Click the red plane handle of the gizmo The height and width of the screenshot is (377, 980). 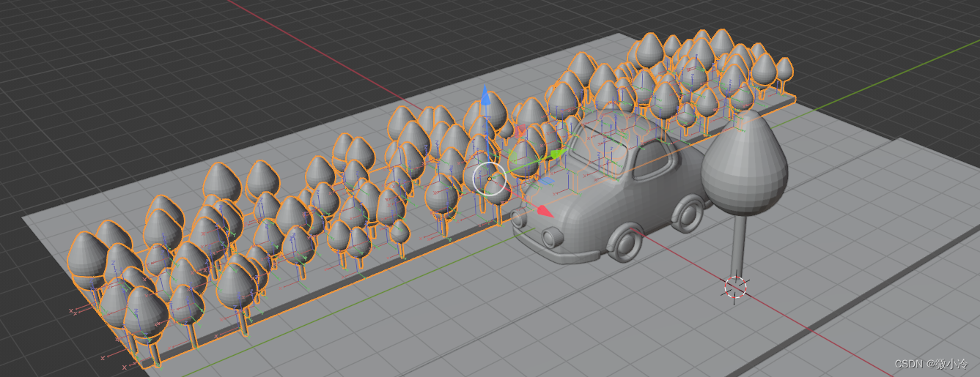(x=520, y=132)
